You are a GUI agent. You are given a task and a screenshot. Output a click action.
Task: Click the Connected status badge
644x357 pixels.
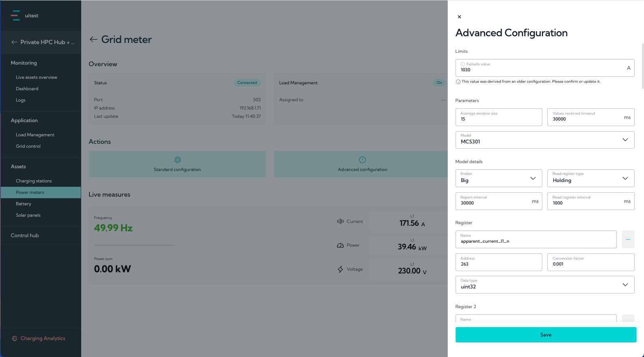(247, 83)
